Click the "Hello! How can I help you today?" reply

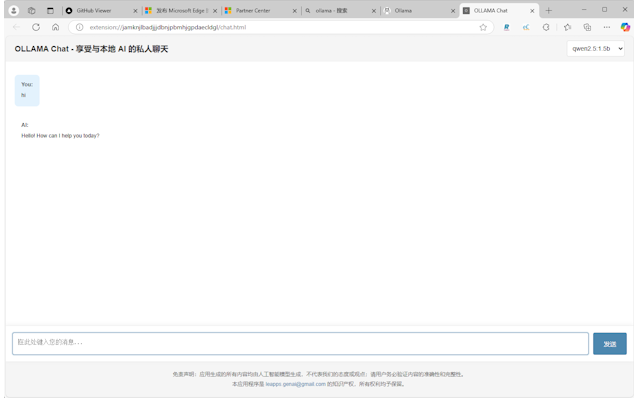click(x=60, y=136)
